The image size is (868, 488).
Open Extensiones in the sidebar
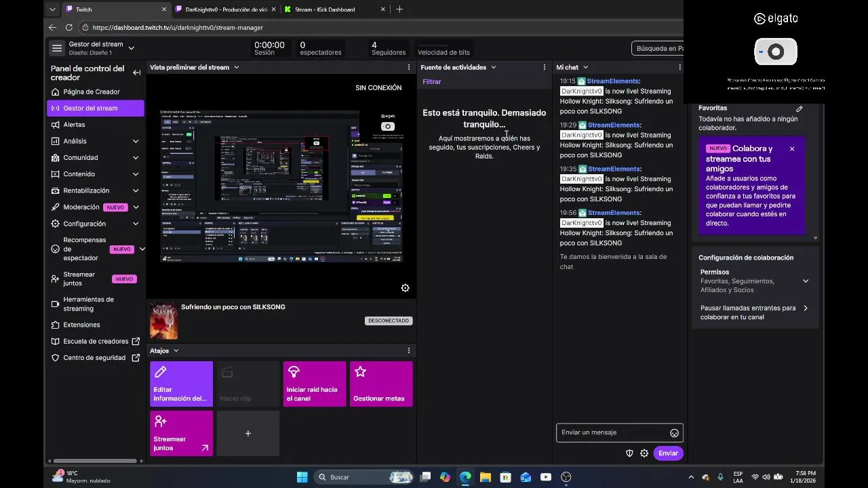click(81, 325)
